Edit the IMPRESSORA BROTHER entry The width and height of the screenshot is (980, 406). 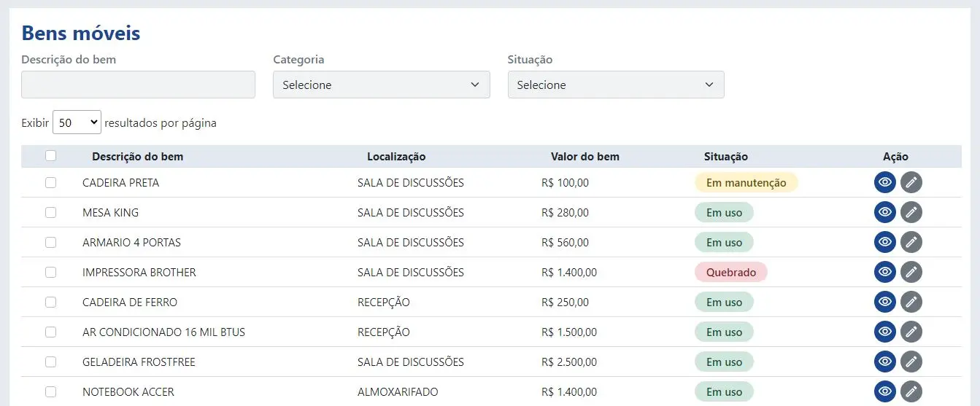pyautogui.click(x=911, y=273)
